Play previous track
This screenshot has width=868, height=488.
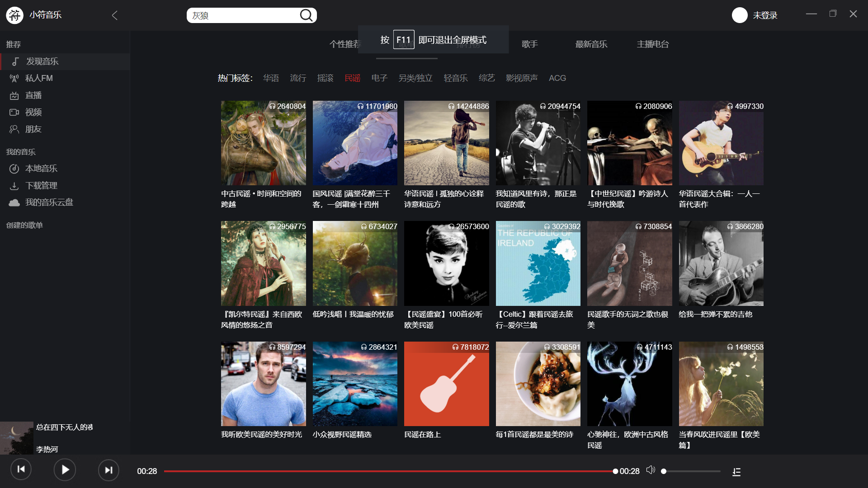21,469
